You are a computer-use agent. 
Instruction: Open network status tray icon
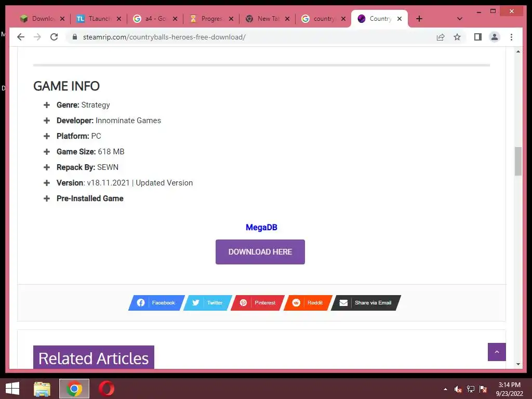click(x=471, y=389)
